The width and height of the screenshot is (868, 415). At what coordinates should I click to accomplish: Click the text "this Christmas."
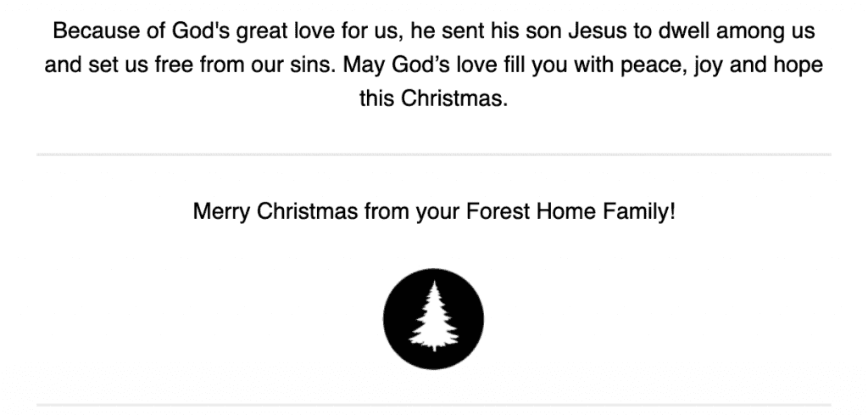pos(433,98)
